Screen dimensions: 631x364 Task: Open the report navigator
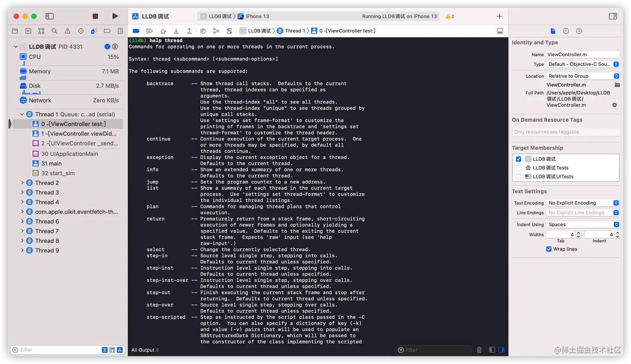(120, 31)
